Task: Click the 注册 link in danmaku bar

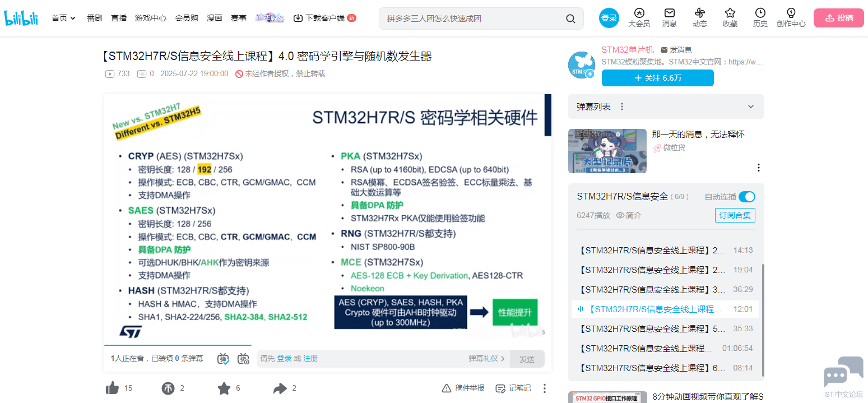Action: 310,359
